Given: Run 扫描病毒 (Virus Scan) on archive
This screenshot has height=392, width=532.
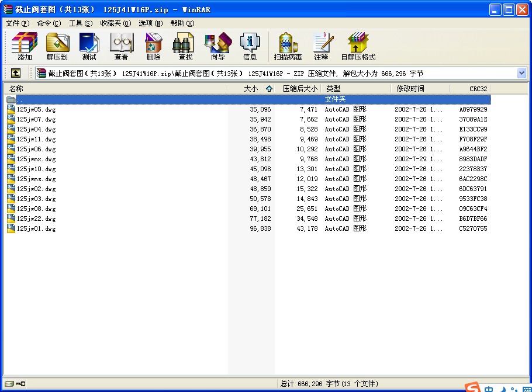Looking at the screenshot, I should point(288,46).
